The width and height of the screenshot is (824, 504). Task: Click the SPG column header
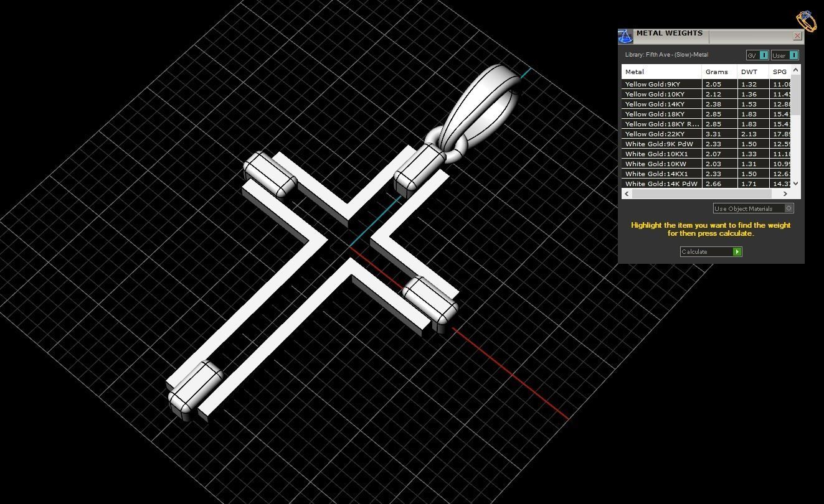(x=780, y=72)
